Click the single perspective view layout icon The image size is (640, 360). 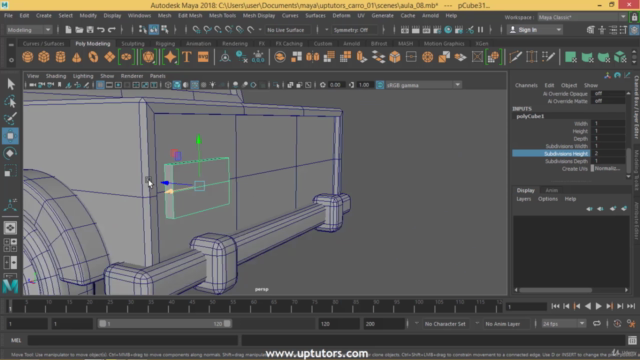(10, 228)
